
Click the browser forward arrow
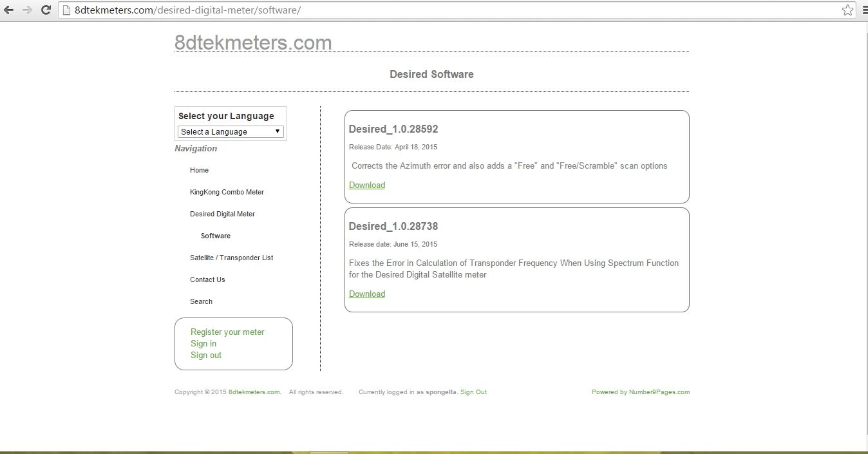click(27, 10)
